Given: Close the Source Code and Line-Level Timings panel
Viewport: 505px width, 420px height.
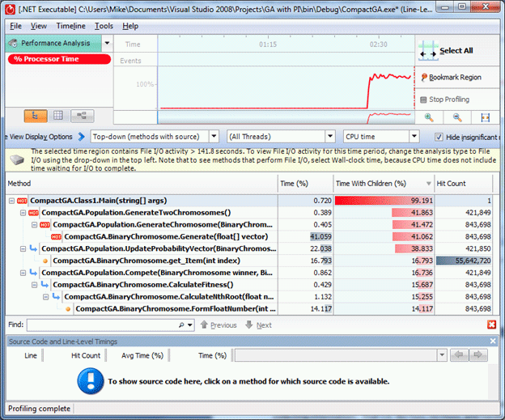Looking at the screenshot, I should [493, 341].
